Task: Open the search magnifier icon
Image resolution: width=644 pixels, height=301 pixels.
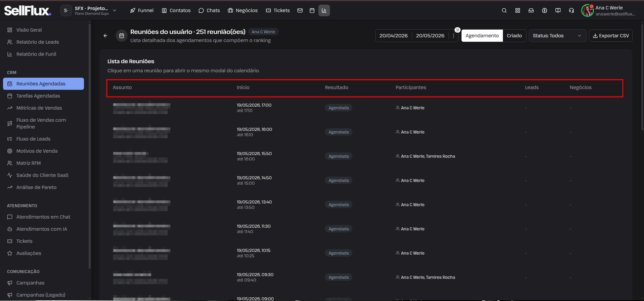Action: click(504, 10)
